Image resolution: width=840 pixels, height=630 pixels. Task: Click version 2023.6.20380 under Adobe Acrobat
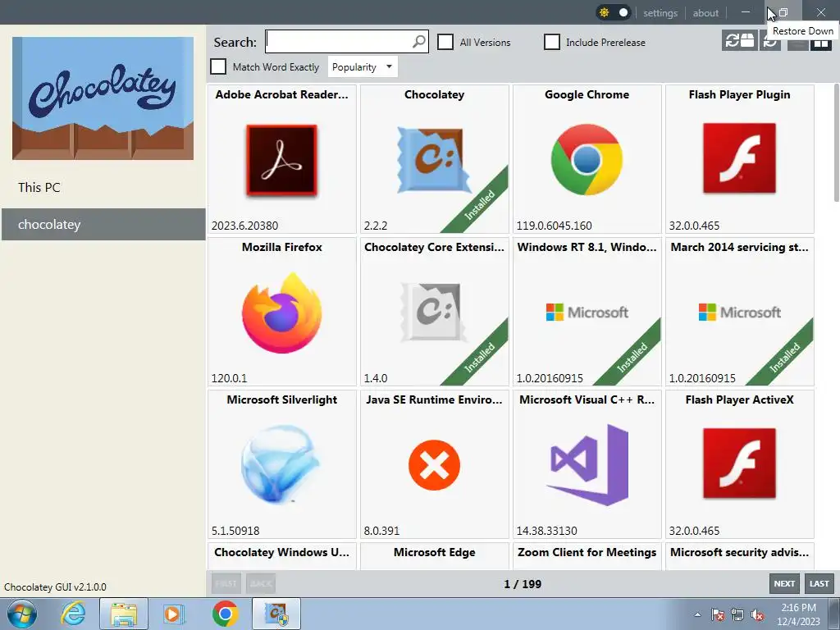coord(244,226)
